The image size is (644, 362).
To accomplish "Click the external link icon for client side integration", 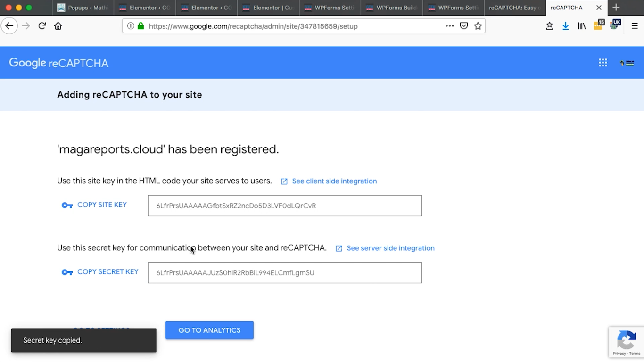I will [284, 181].
